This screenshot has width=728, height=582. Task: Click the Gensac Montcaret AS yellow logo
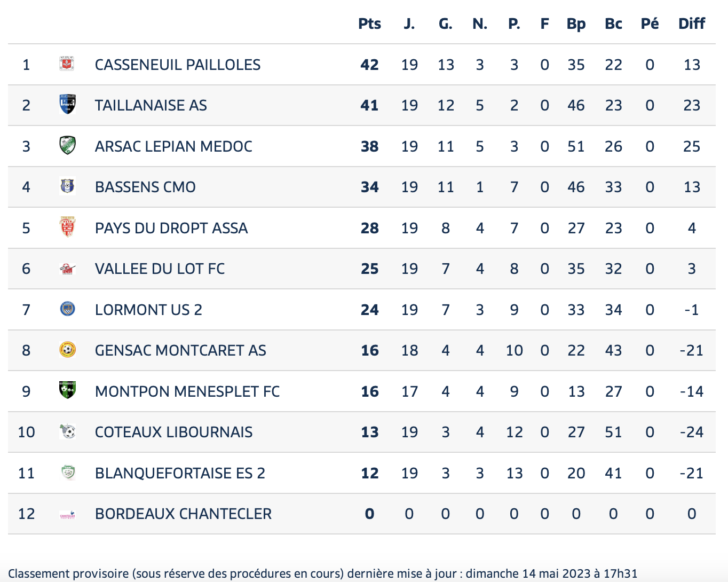click(x=67, y=350)
